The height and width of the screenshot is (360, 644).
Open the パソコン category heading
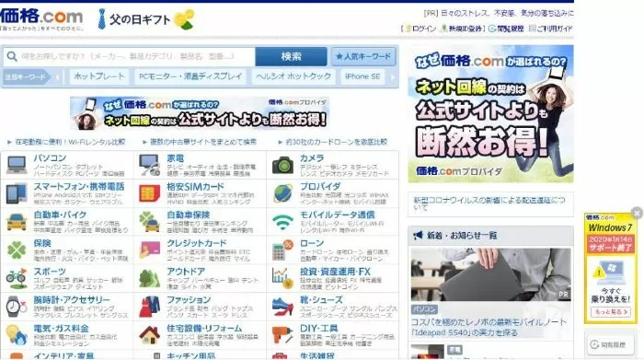coord(50,157)
